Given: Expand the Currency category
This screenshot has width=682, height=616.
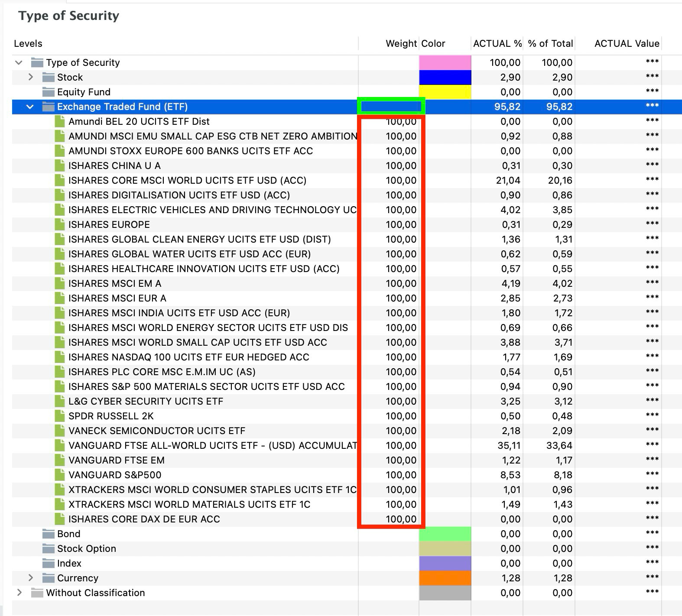Looking at the screenshot, I should pyautogui.click(x=30, y=578).
